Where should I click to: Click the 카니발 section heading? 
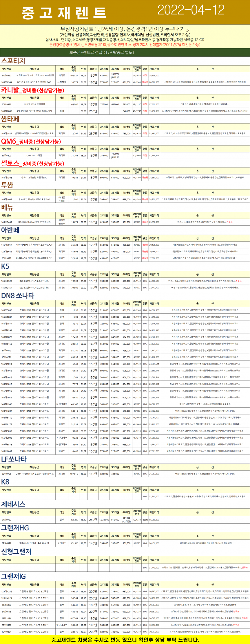click(33, 90)
